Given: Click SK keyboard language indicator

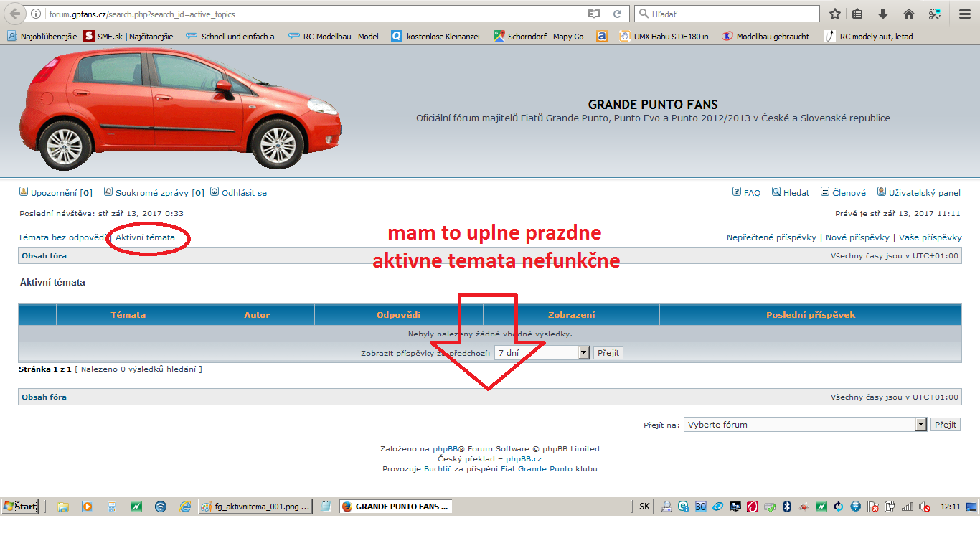Looking at the screenshot, I should [x=644, y=507].
